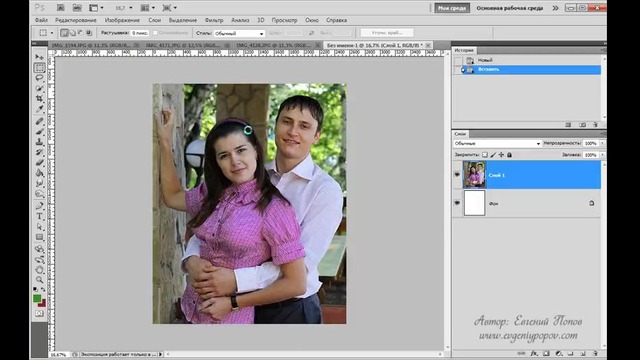Viewport: 640px width, 360px height.
Task: Toggle visibility of the Фон layer
Action: (x=457, y=203)
